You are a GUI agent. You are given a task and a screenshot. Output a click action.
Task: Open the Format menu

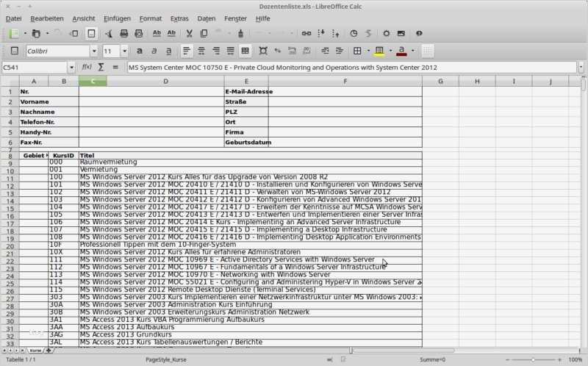point(151,18)
